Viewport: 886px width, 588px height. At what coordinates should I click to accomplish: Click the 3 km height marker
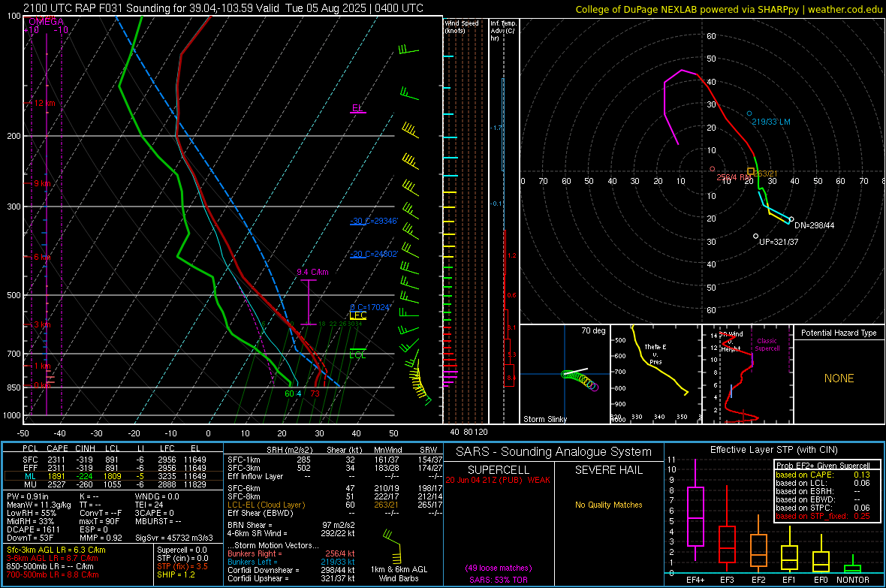coord(41,324)
